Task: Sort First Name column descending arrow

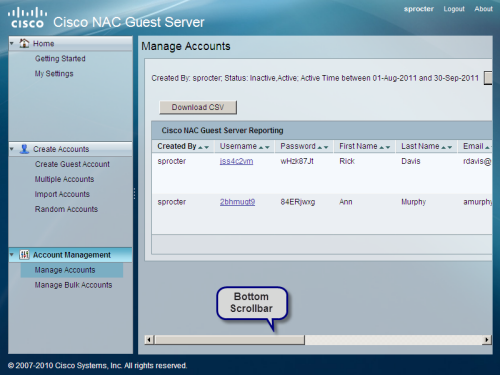Action: click(388, 147)
